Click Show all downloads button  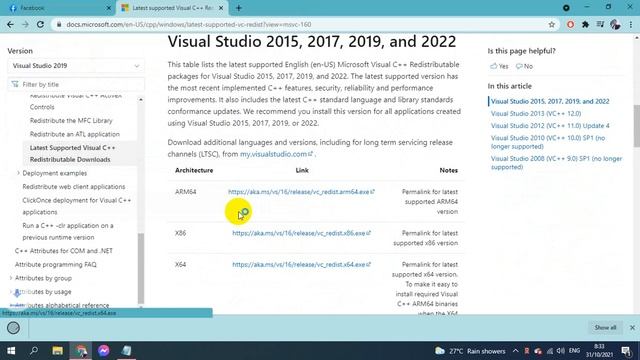pyautogui.click(x=605, y=328)
